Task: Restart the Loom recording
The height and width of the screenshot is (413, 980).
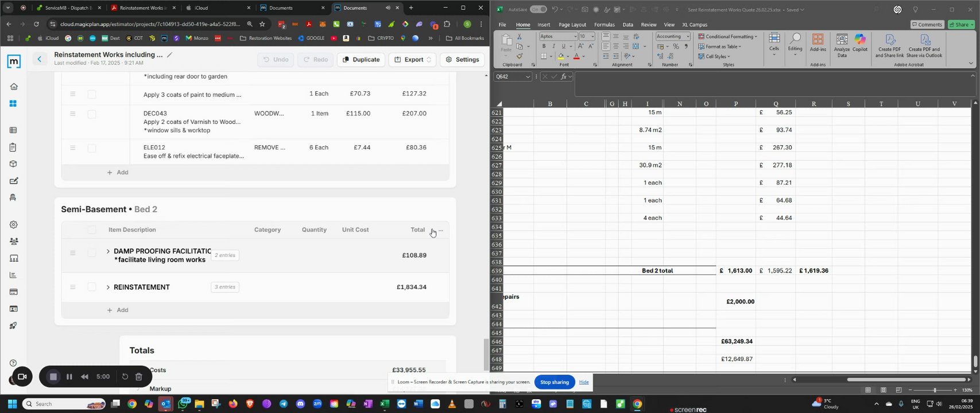Action: point(125,377)
